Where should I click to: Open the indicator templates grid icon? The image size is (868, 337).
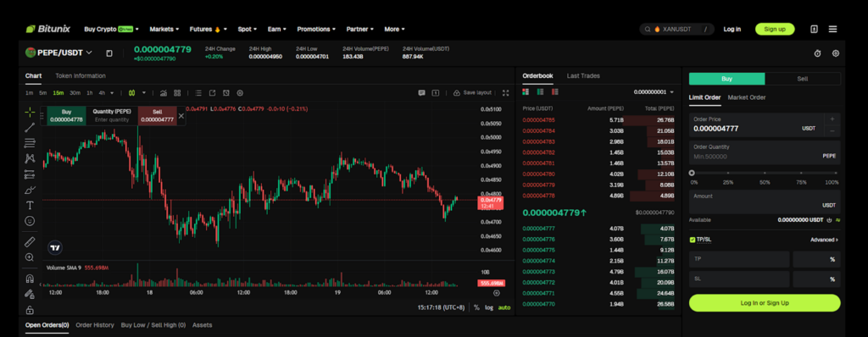(177, 93)
